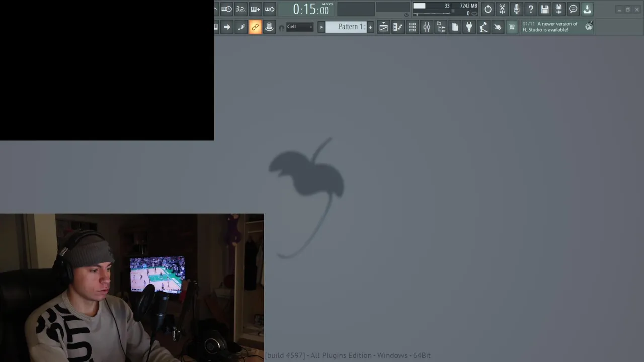Open the Cell snap dropdown
This screenshot has height=362, width=644.
tap(299, 27)
